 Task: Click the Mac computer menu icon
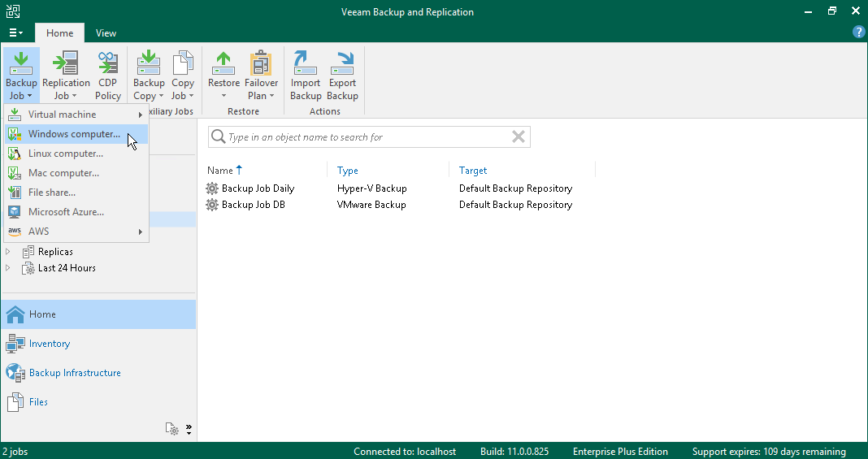[15, 173]
